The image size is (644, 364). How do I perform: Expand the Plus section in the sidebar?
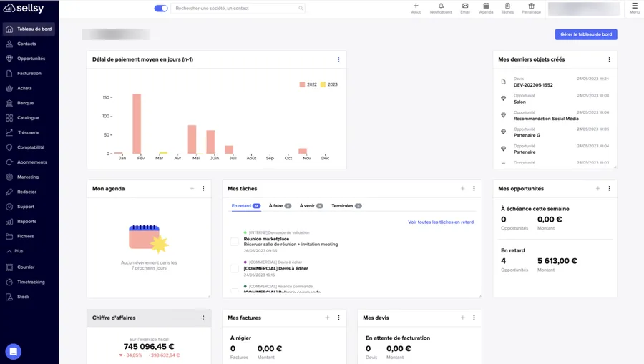click(19, 251)
